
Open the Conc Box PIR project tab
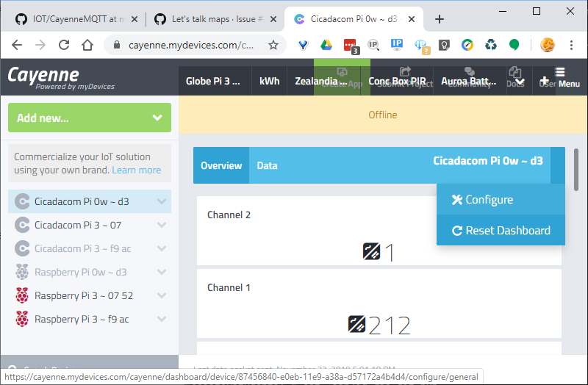point(397,81)
